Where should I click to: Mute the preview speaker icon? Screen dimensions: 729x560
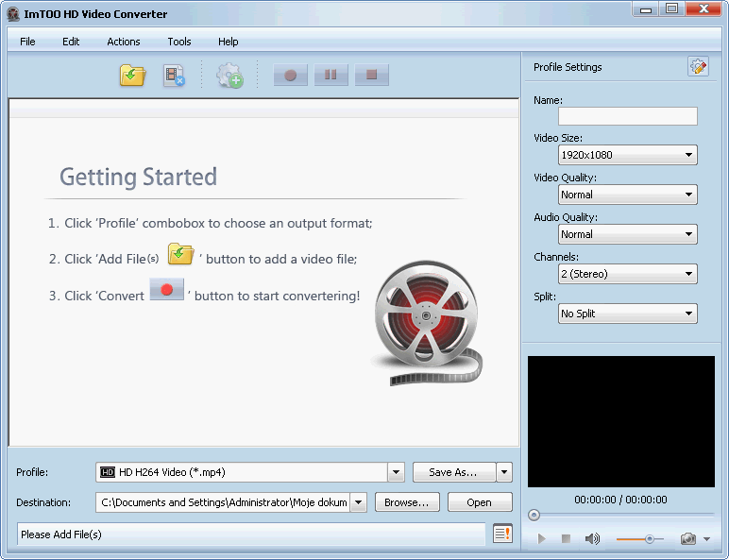592,538
